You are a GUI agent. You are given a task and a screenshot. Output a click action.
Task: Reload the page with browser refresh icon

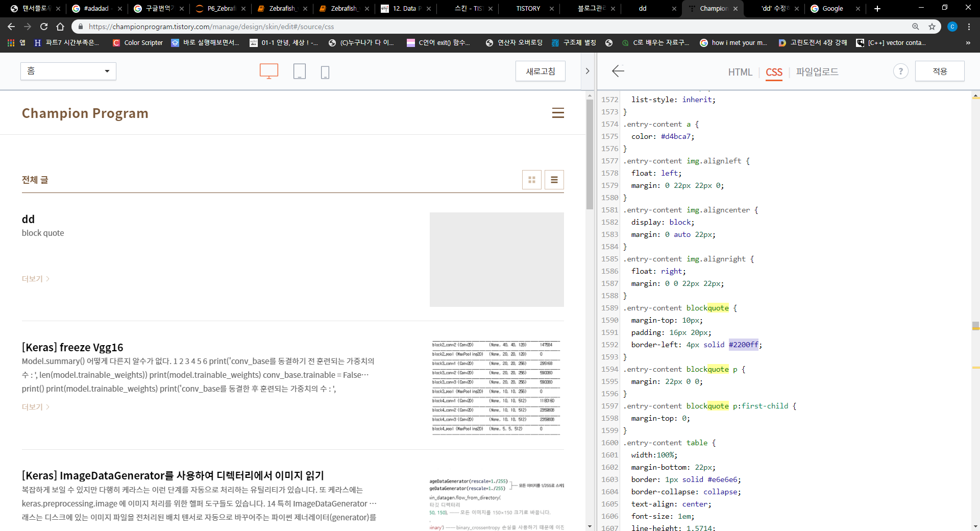pos(44,27)
